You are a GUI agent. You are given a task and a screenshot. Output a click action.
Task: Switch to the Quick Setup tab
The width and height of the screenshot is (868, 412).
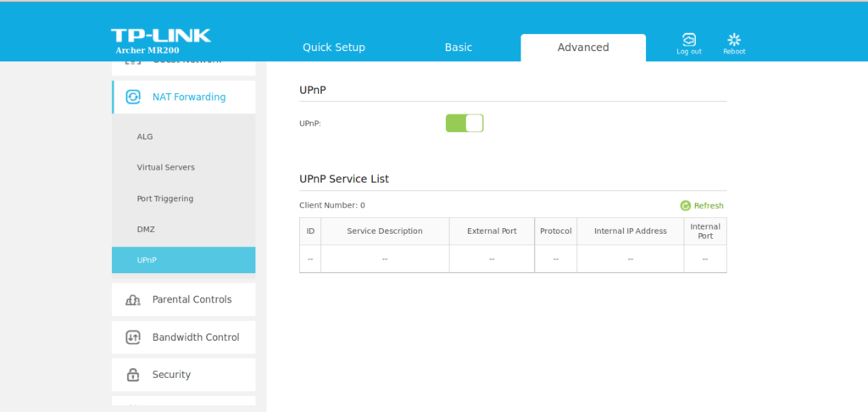pyautogui.click(x=334, y=47)
